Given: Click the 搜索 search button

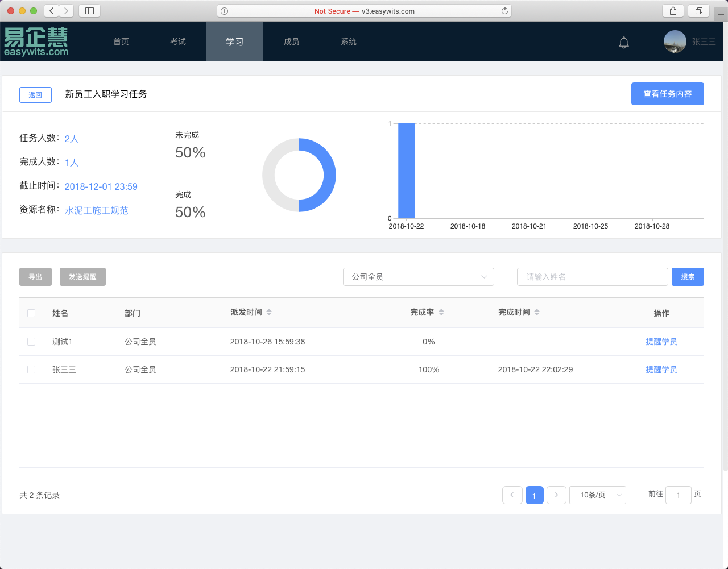Looking at the screenshot, I should tap(688, 277).
